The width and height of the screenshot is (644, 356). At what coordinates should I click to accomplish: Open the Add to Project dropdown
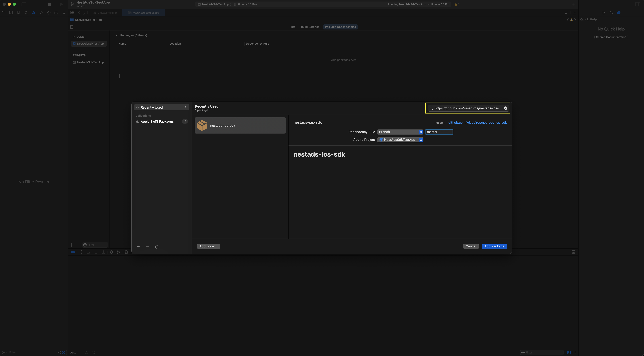pos(400,140)
